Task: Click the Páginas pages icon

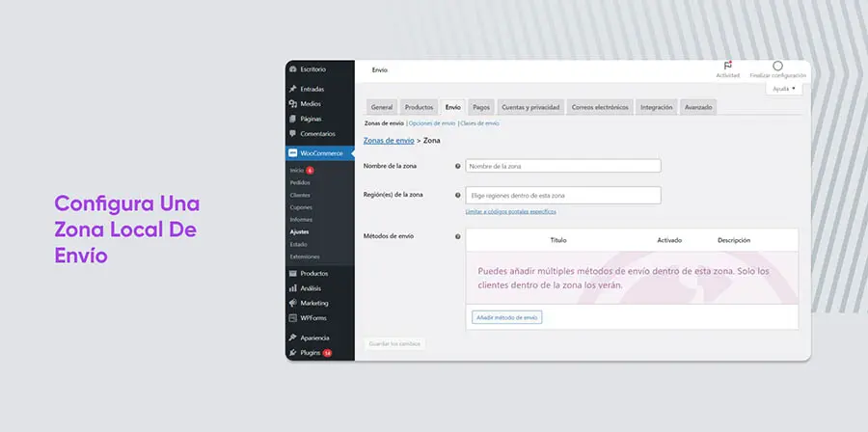Action: tap(293, 119)
